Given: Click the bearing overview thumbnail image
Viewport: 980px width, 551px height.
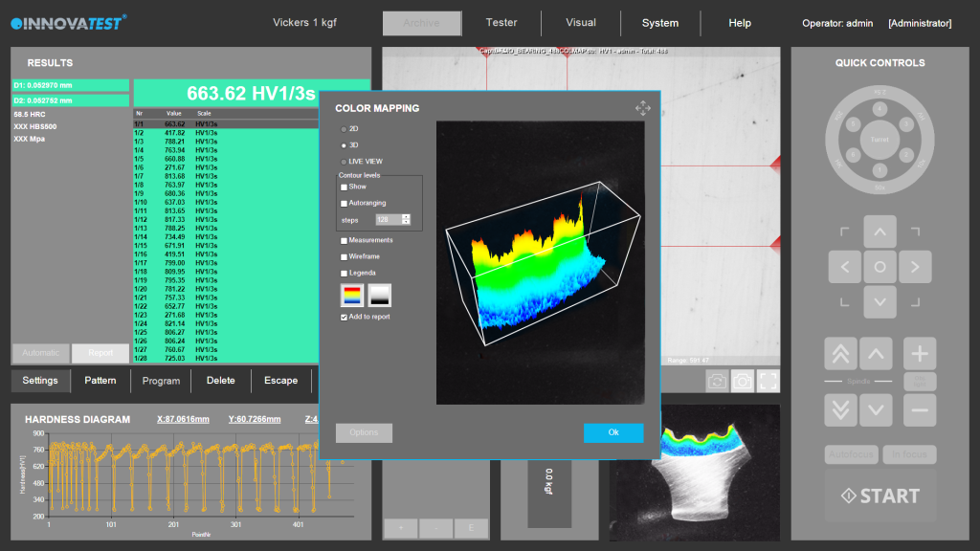Looking at the screenshot, I should [695, 473].
